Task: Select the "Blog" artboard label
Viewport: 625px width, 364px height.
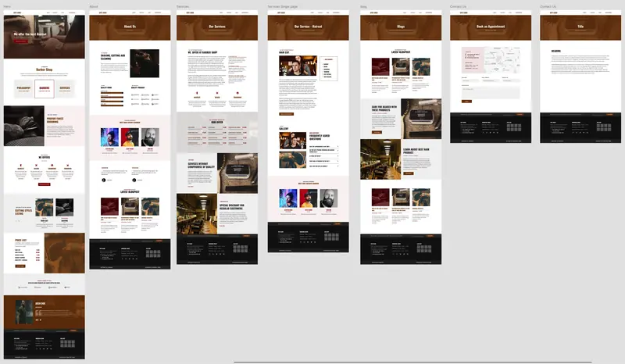Action: 363,7
